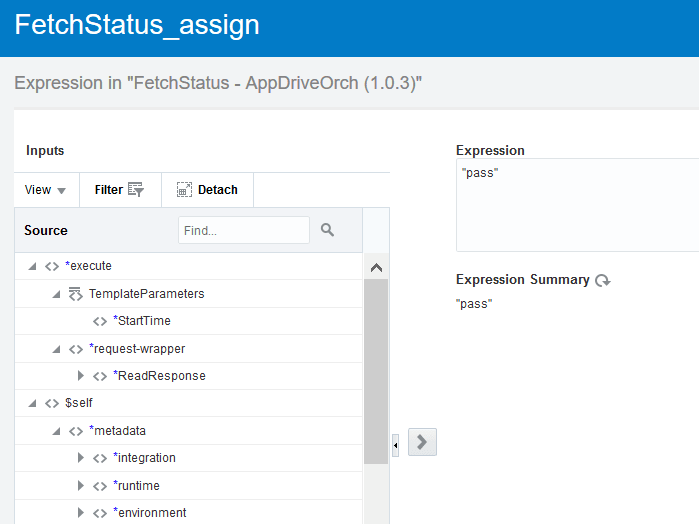Click the Expression Summary "pass" value

pos(474,304)
